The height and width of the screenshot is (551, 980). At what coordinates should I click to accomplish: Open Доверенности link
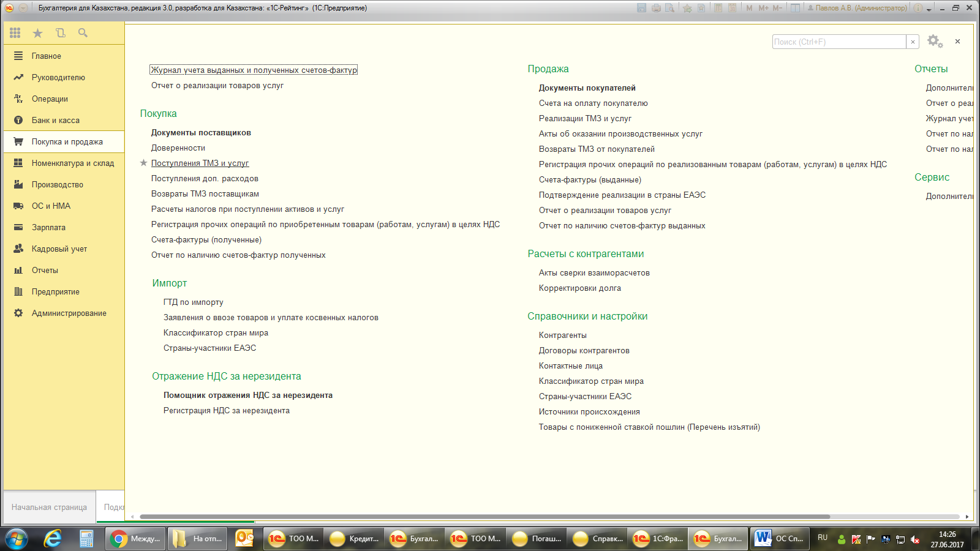tap(178, 148)
